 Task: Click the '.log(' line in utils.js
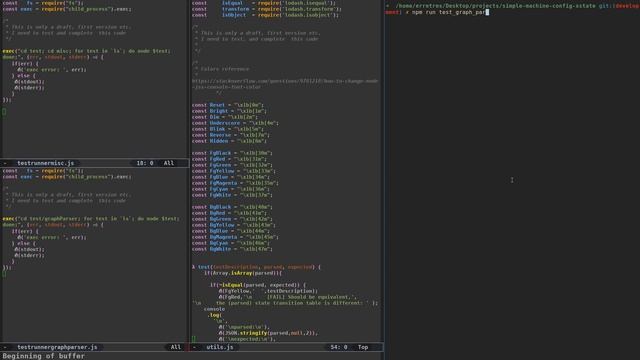[214, 315]
